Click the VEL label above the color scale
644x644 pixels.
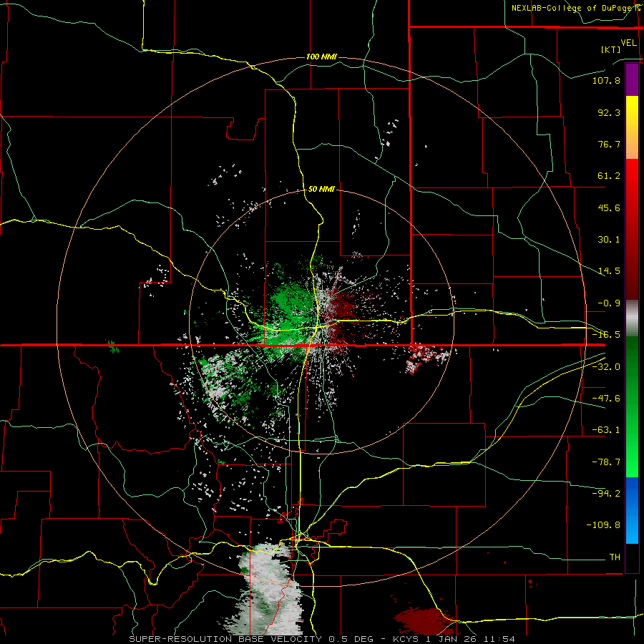(628, 42)
